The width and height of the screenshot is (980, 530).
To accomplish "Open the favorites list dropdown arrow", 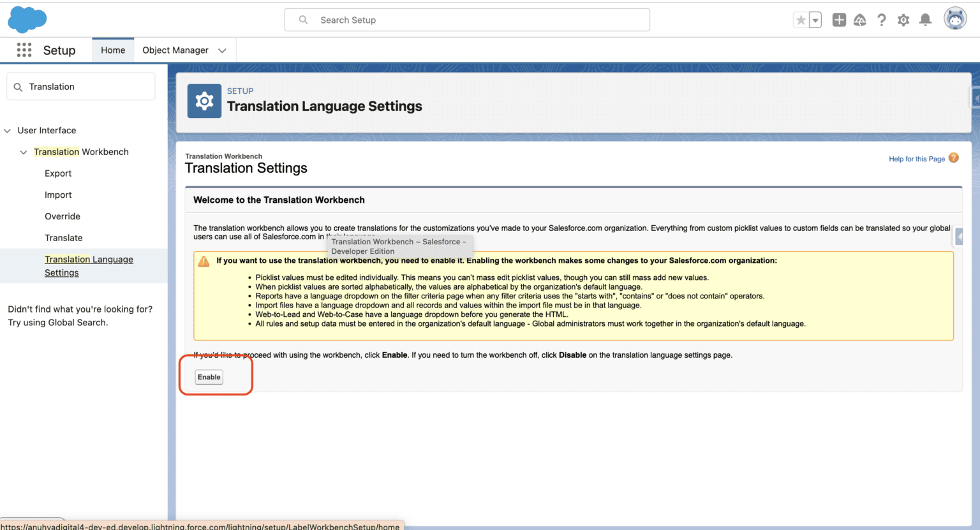I will (x=815, y=20).
